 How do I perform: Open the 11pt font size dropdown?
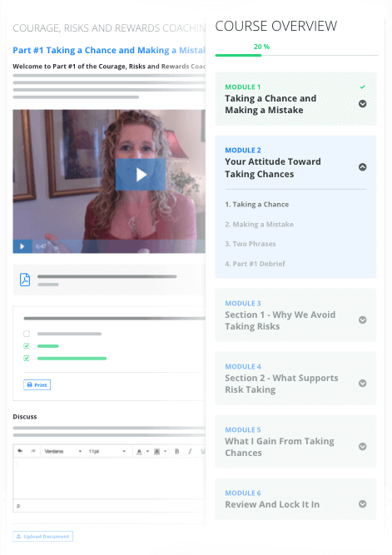pos(107,451)
